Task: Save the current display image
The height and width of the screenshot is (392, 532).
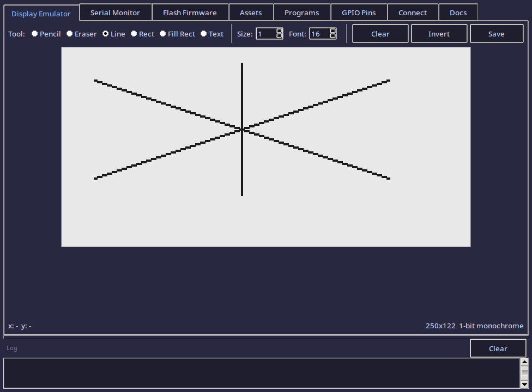Action: click(x=496, y=33)
